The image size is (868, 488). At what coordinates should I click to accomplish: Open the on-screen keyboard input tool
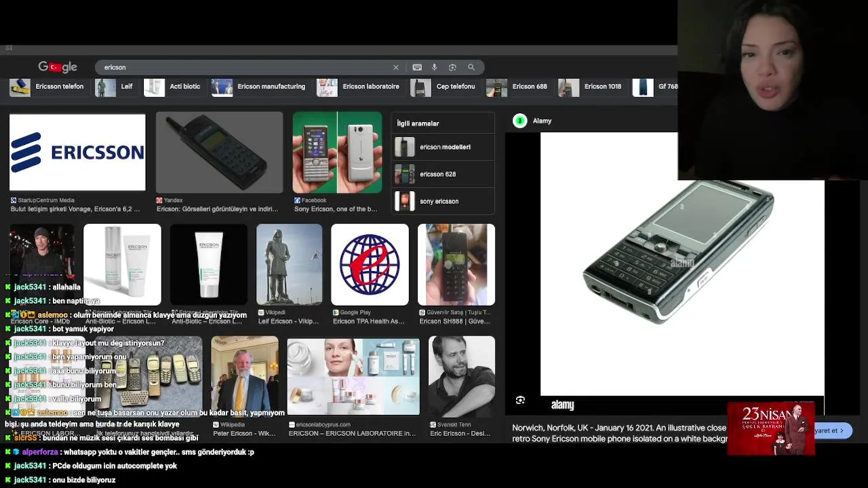(417, 67)
